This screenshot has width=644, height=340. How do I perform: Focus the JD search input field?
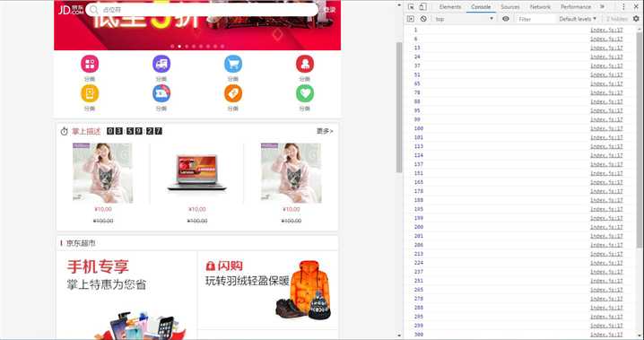pyautogui.click(x=202, y=10)
